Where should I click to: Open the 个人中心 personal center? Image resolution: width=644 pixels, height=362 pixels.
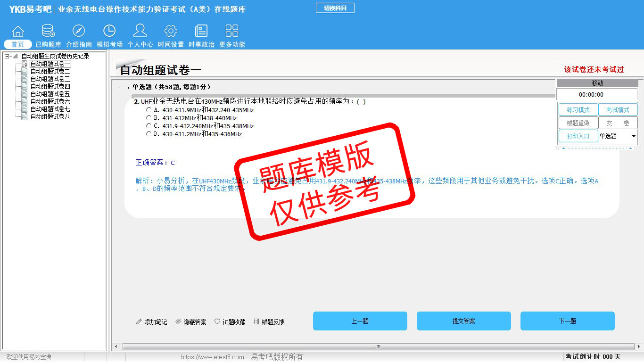click(x=140, y=36)
